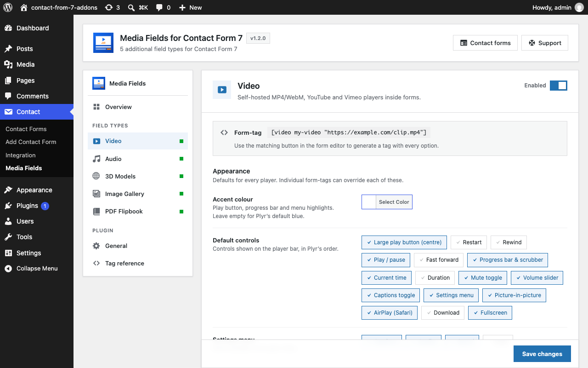This screenshot has height=368, width=588.
Task: Click the Tag reference code icon
Action: click(96, 263)
